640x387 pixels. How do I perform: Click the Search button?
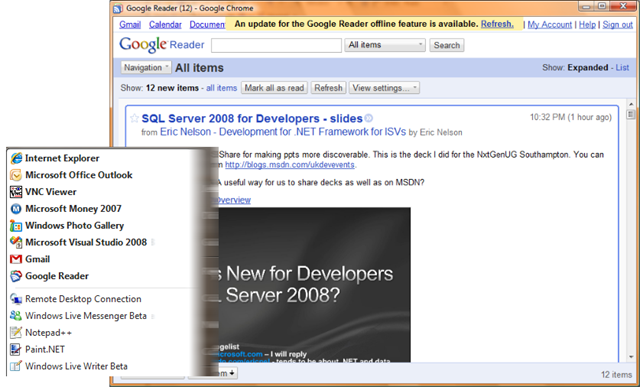click(447, 45)
